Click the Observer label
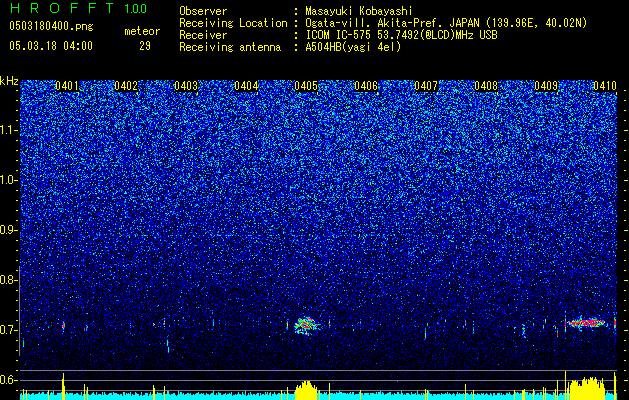 (203, 11)
